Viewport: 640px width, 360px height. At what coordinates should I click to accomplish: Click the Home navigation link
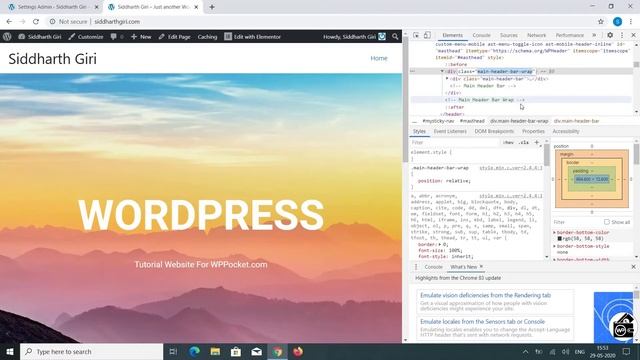click(x=379, y=58)
